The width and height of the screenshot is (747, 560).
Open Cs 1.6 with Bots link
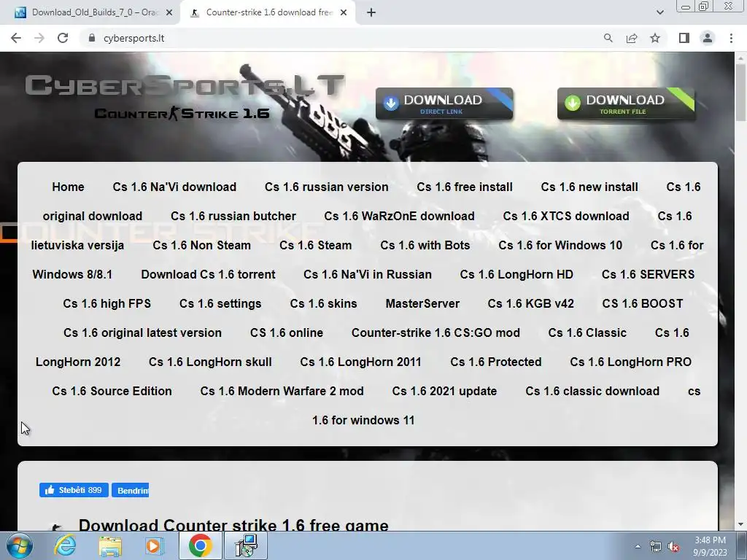click(425, 245)
